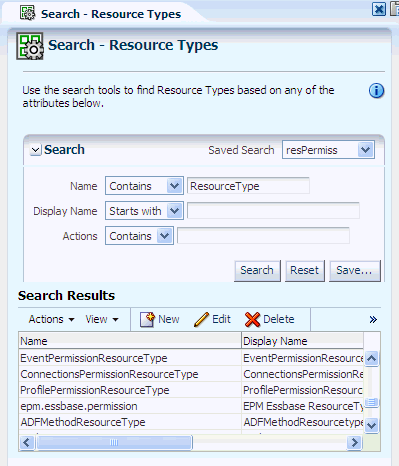This screenshot has height=466, width=399.
Task: Click the Display Name column header
Action: coord(303,341)
